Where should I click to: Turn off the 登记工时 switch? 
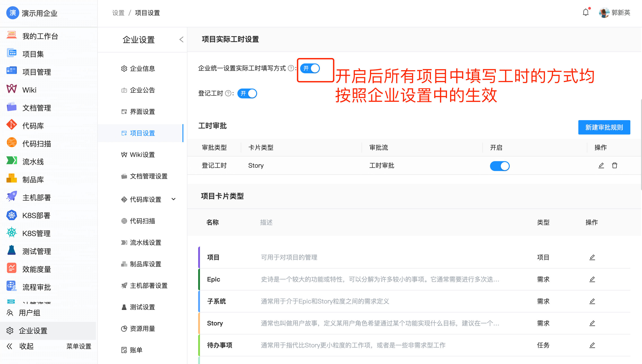point(247,93)
